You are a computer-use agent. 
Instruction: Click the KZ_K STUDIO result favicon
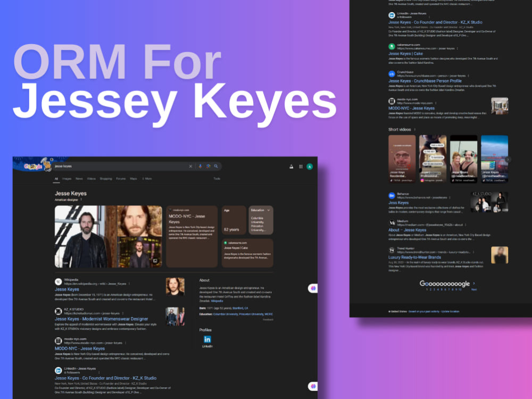[x=59, y=311]
